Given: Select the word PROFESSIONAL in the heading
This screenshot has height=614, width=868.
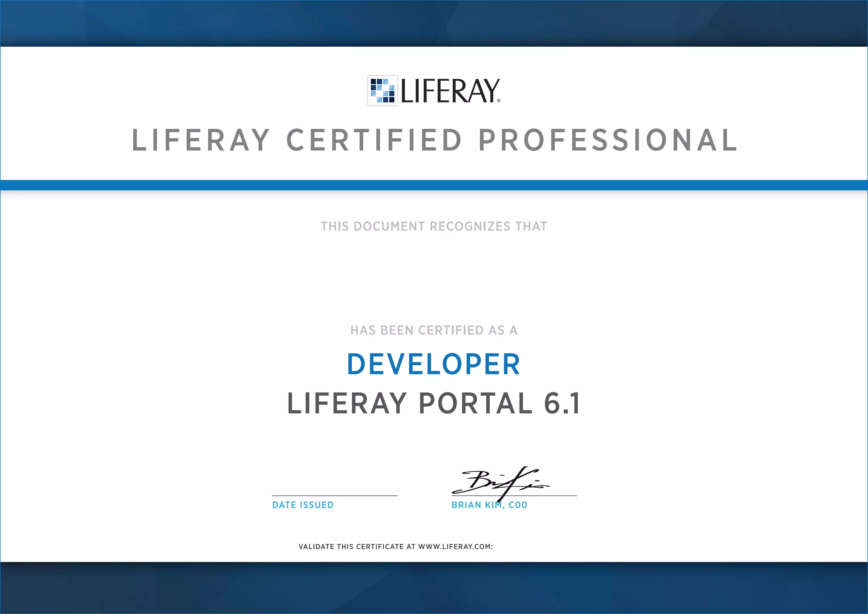Looking at the screenshot, I should pos(608,140).
